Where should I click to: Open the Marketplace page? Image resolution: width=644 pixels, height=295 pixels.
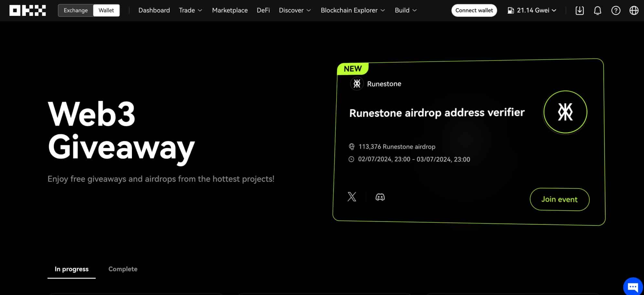[230, 10]
